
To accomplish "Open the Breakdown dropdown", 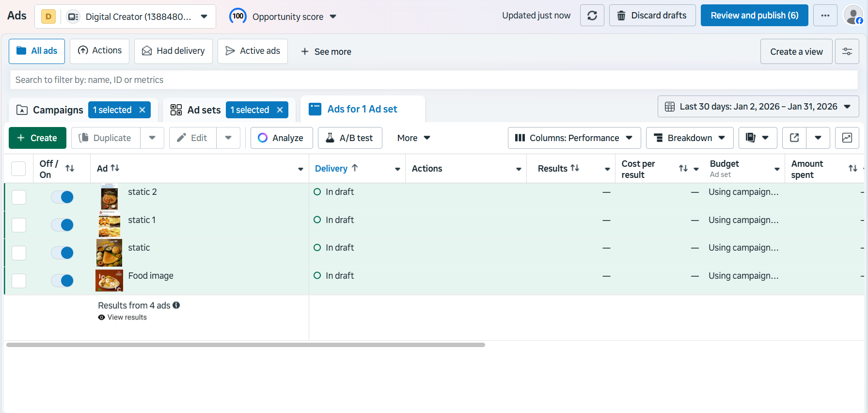I will (x=689, y=138).
